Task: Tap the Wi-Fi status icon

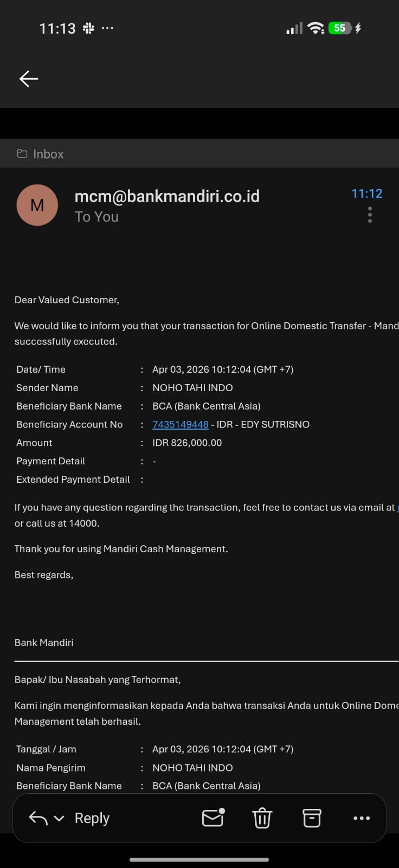Action: pyautogui.click(x=316, y=28)
